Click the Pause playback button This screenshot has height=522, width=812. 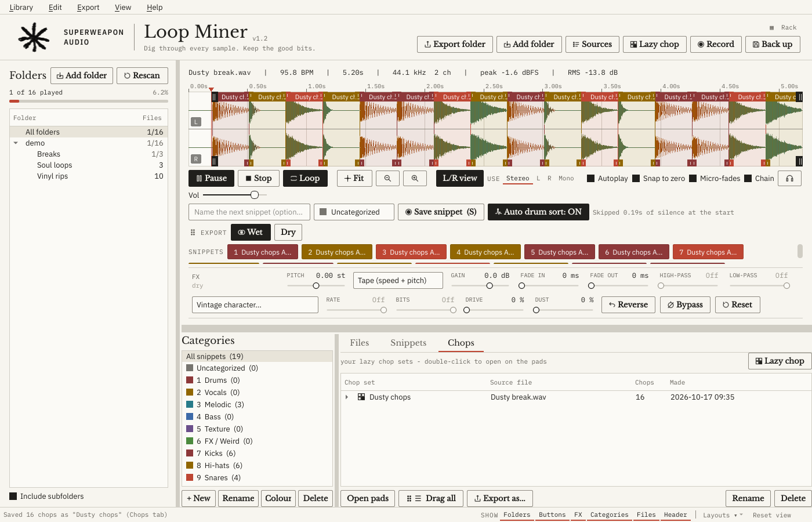(x=212, y=179)
